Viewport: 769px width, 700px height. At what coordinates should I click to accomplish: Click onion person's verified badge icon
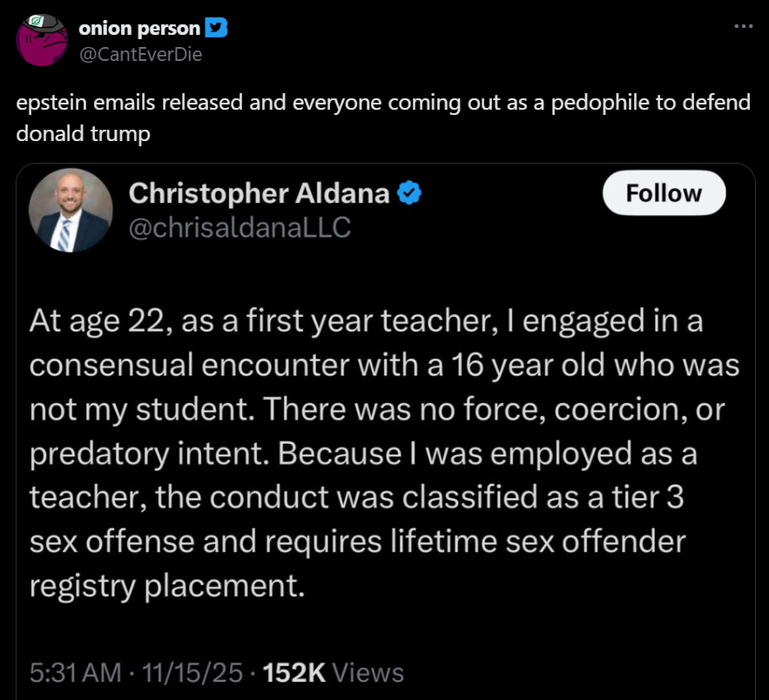coord(216,29)
